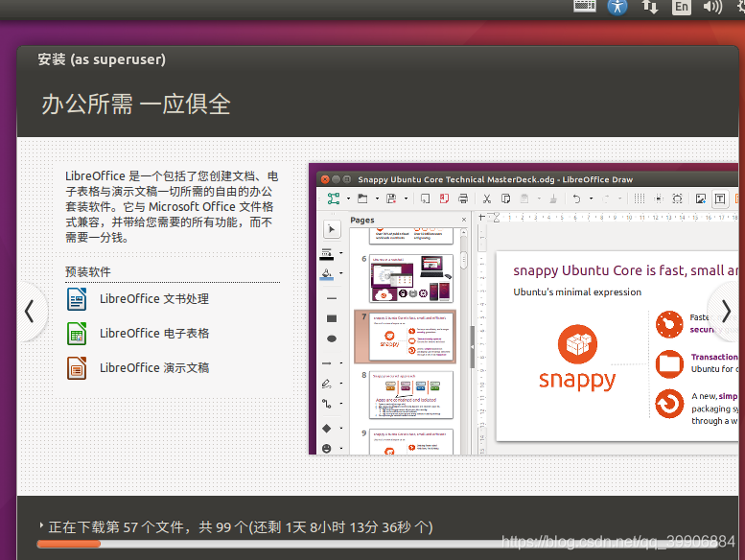Select the Symbol Shapes smiley tool

[327, 449]
